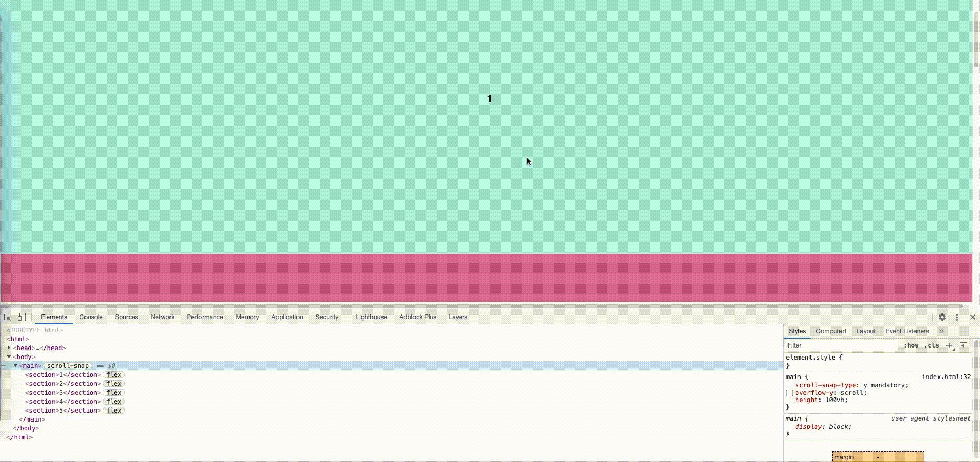Image resolution: width=980 pixels, height=462 pixels.
Task: Open the Adblock Plus tab
Action: click(418, 317)
